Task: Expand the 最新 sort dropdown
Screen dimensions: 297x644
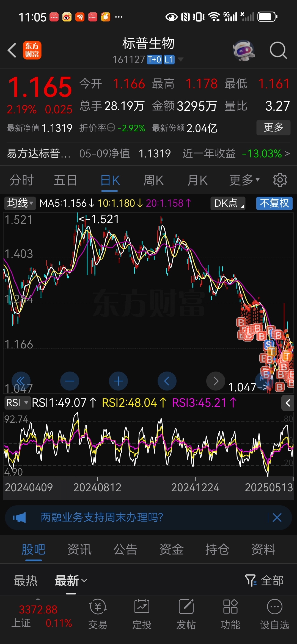Action: pos(71,581)
